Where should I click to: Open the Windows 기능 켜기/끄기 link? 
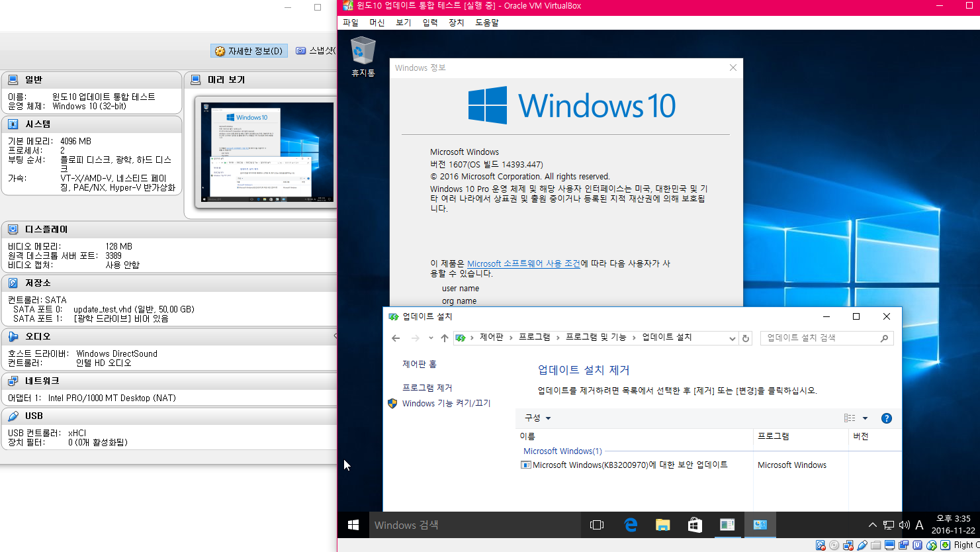pos(447,403)
